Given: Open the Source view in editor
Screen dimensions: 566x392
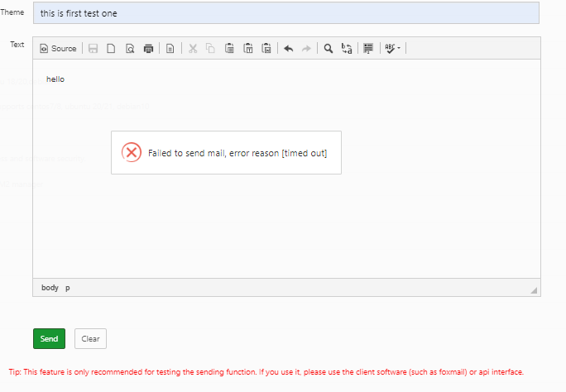Looking at the screenshot, I should 59,48.
